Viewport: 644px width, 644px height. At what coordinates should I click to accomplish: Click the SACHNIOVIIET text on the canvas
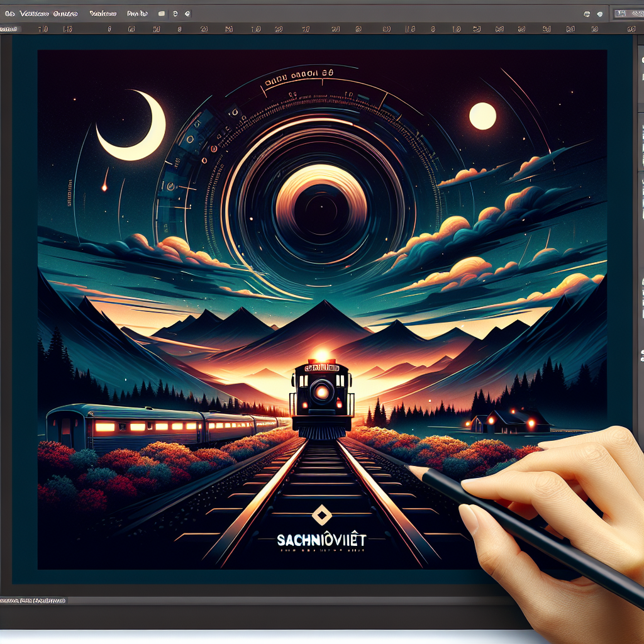tap(322, 540)
